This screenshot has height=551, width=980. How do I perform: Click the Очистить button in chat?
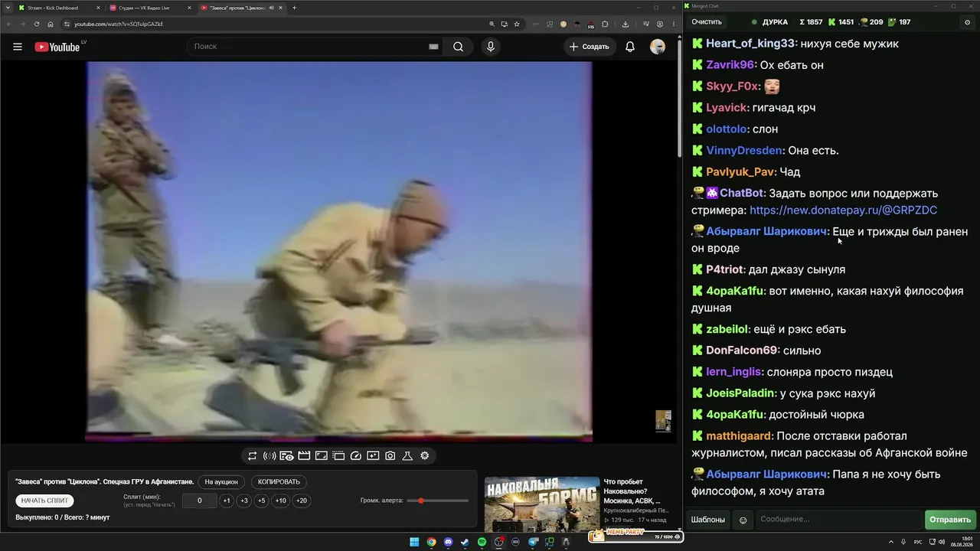tap(707, 22)
